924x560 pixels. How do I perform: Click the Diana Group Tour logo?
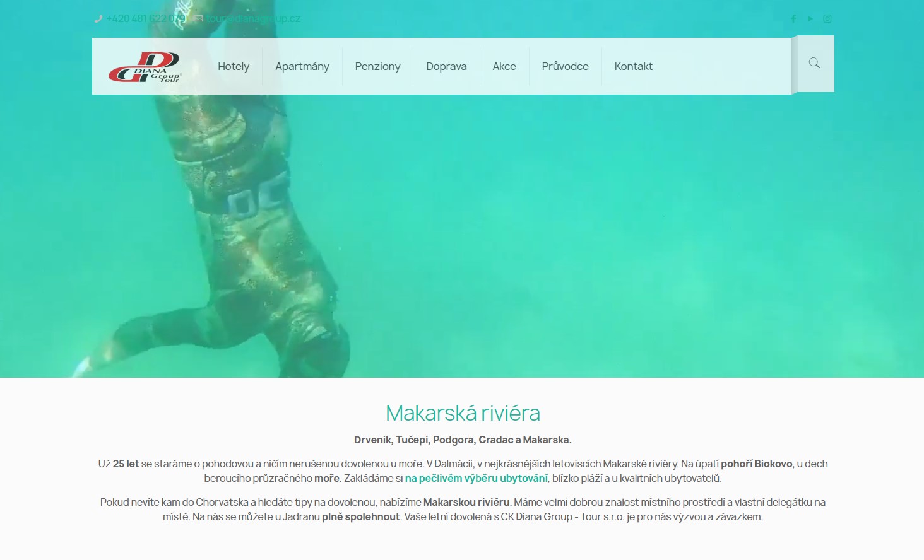[145, 67]
